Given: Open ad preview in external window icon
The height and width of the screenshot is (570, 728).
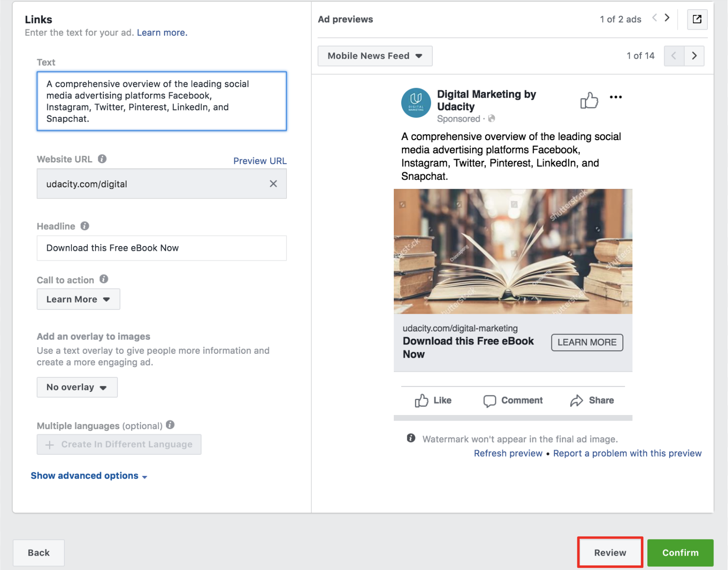Looking at the screenshot, I should pyautogui.click(x=696, y=19).
